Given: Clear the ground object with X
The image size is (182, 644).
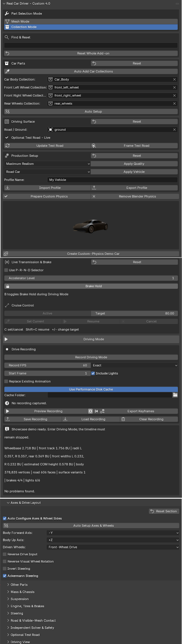Looking at the screenshot, I should [x=174, y=130].
